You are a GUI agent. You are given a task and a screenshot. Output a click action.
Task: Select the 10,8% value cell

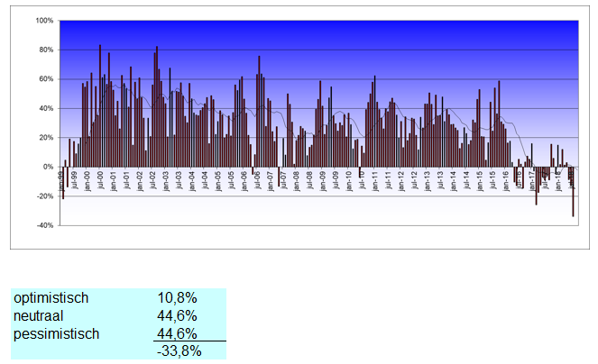point(177,298)
